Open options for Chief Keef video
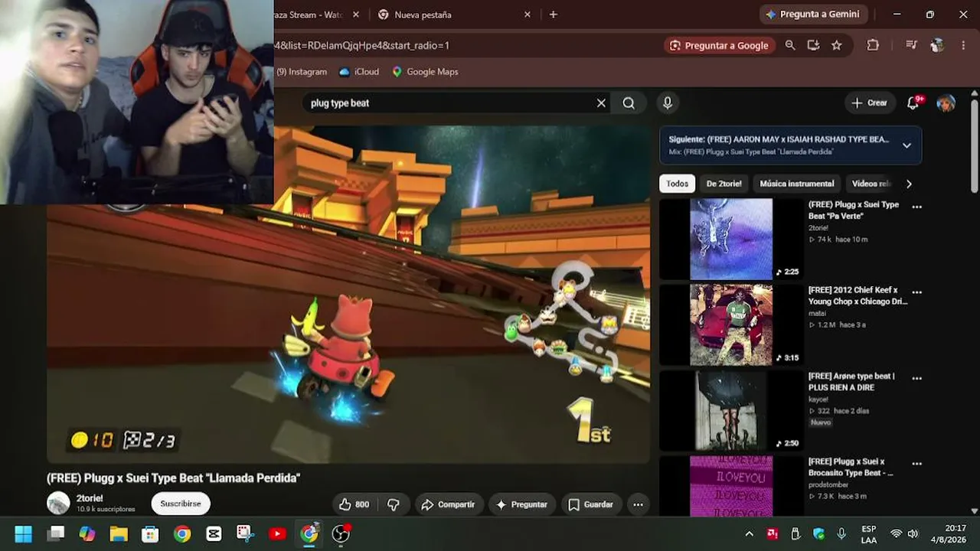This screenshot has height=551, width=980. click(916, 292)
